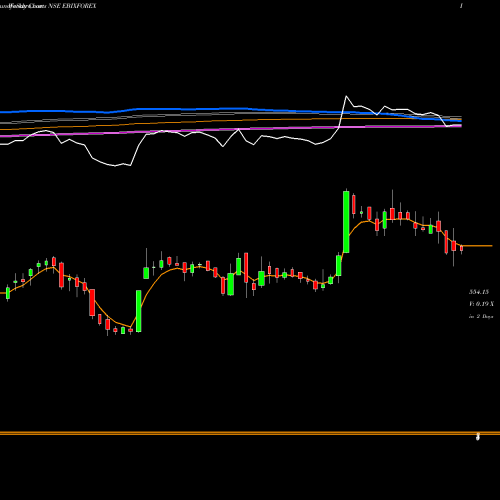500x500 pixels.
Task: Click the first green candlestick at the far left
Action: [8, 293]
